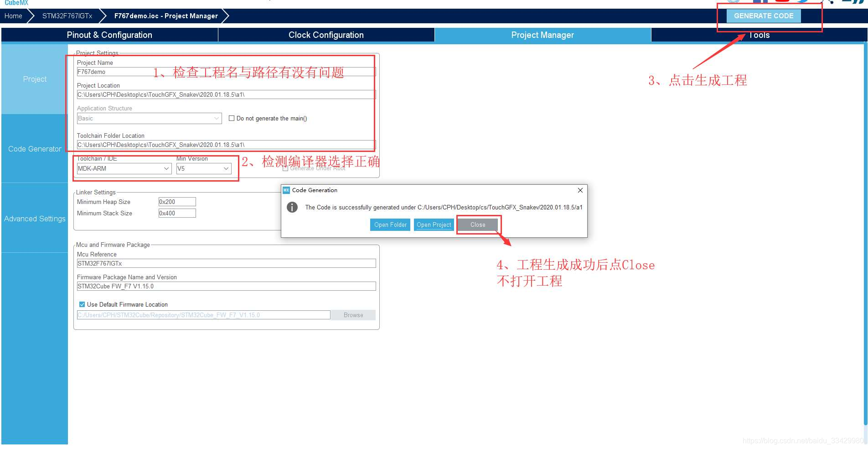Switch to Pinout & Configuration tab
Viewport: 868px width, 449px height.
click(109, 35)
